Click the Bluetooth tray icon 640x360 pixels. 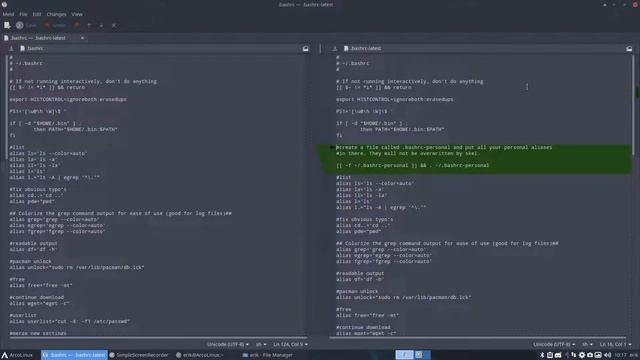pyautogui.click(x=542, y=355)
